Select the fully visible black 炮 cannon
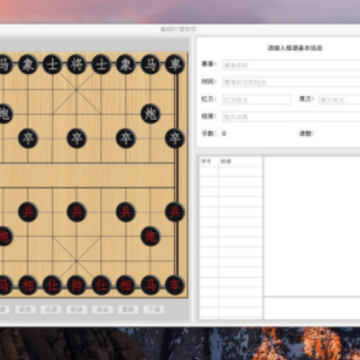The image size is (360, 360). point(150,114)
